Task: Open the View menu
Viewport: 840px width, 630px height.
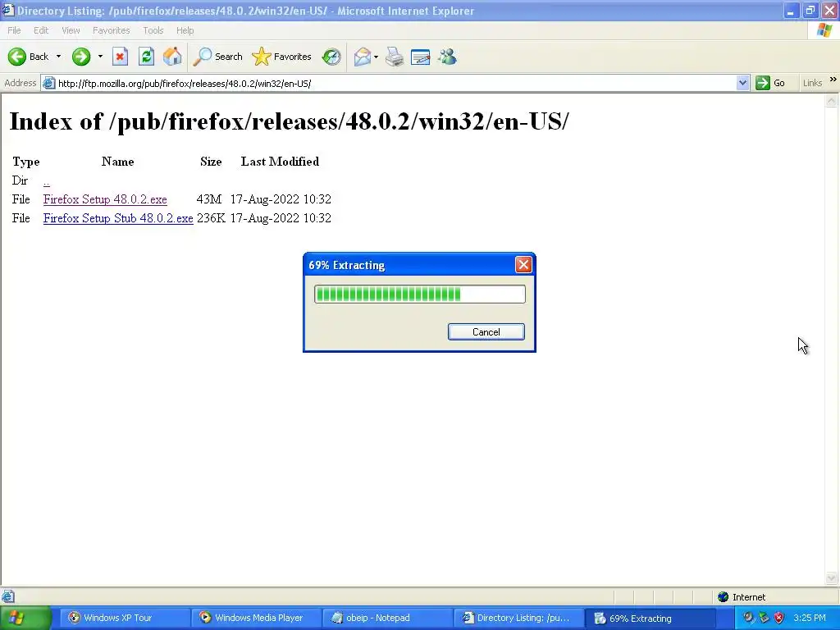Action: point(71,30)
